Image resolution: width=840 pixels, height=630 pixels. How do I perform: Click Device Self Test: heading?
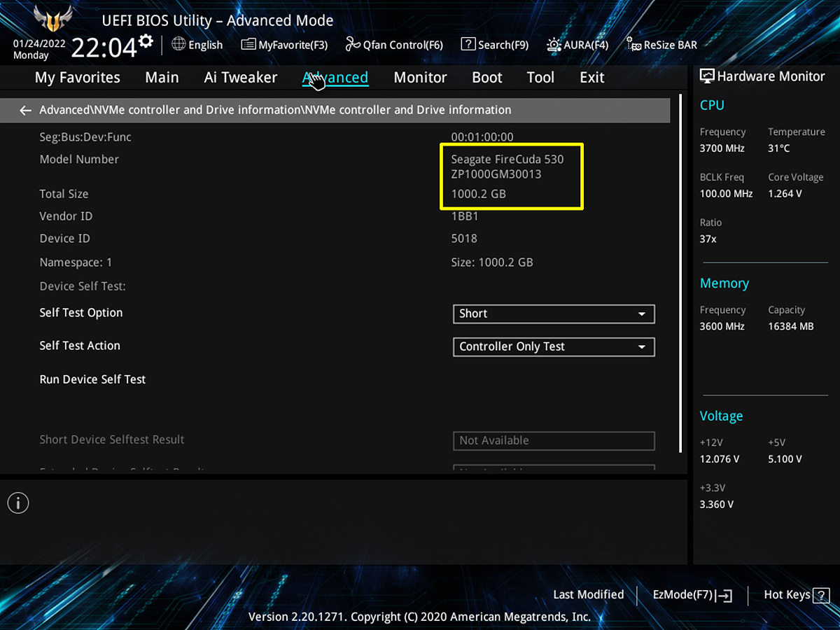click(x=83, y=286)
